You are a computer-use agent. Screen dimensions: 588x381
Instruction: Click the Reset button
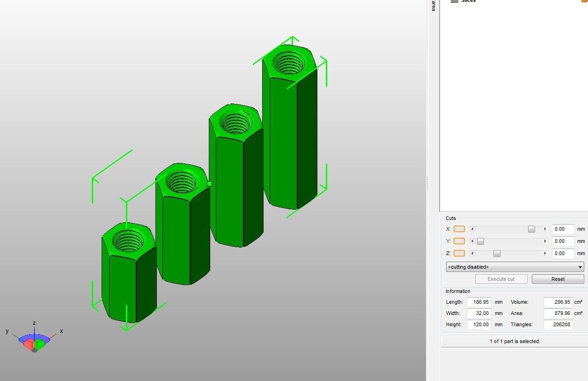(x=558, y=279)
